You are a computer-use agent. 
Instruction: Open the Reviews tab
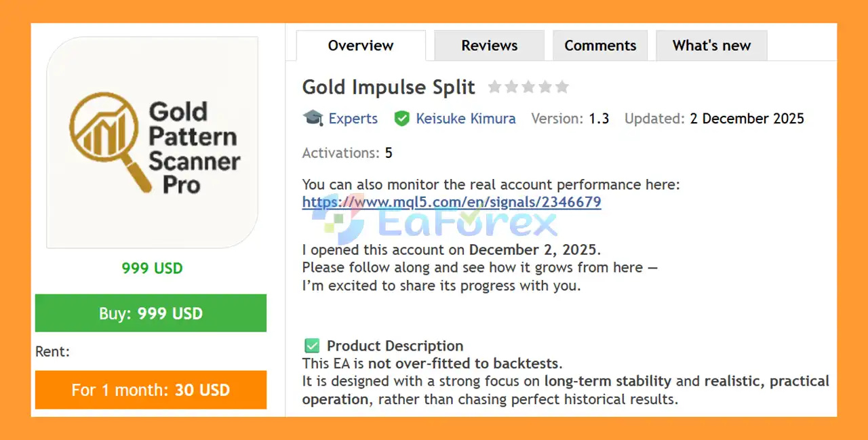pos(489,45)
